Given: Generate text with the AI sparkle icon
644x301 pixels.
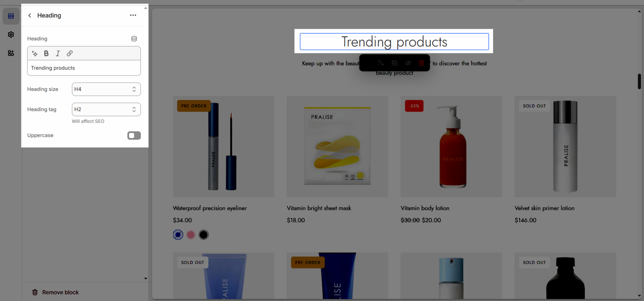Looking at the screenshot, I should pyautogui.click(x=35, y=53).
